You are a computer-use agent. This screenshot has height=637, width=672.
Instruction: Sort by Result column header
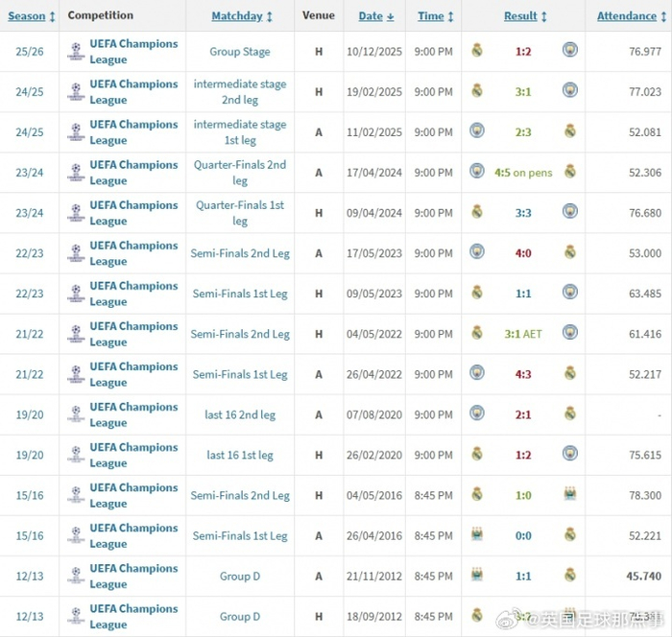(525, 16)
